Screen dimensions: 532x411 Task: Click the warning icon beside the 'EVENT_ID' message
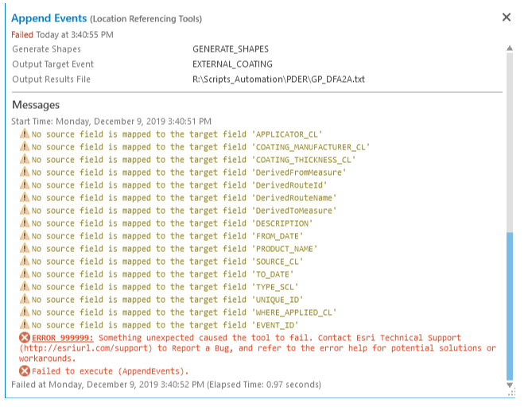tap(25, 325)
